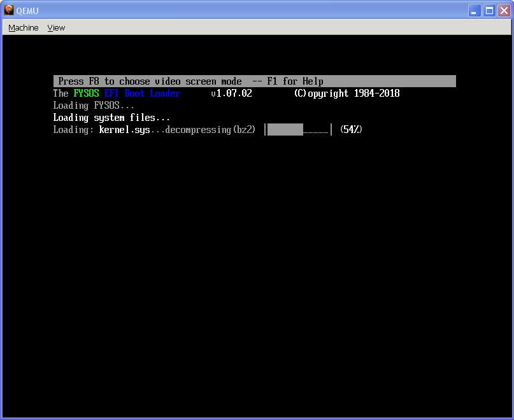Click the 'Loading system files...' line
The height and width of the screenshot is (420, 514).
[x=111, y=118]
